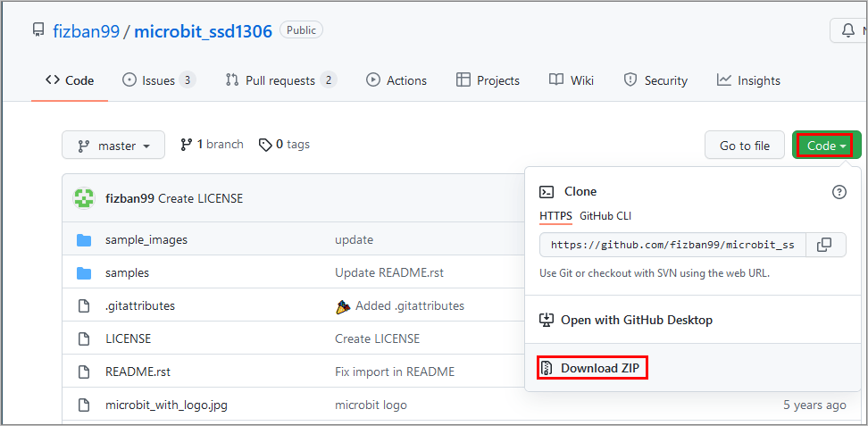This screenshot has width=868, height=426.
Task: Open the .gitattributes file
Action: [140, 305]
